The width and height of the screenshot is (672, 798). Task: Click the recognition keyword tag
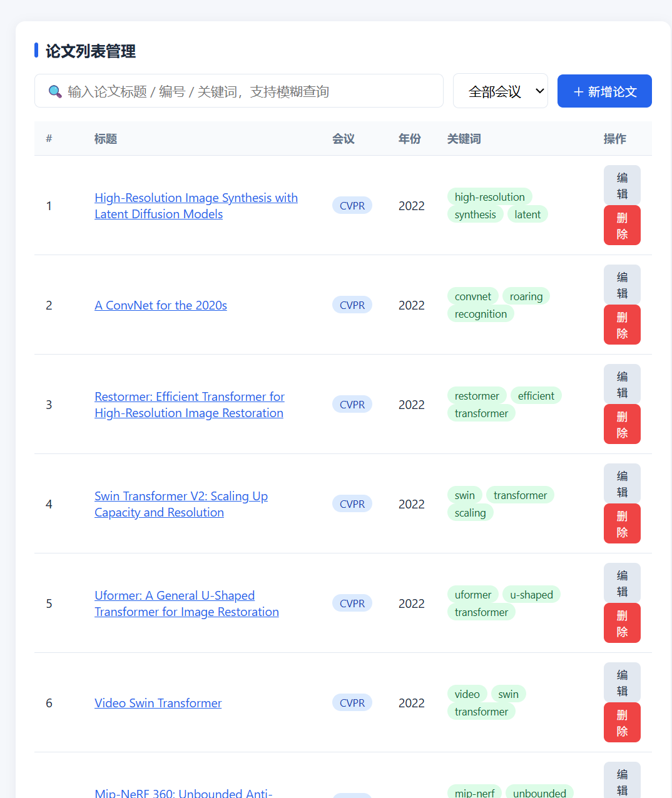481,314
